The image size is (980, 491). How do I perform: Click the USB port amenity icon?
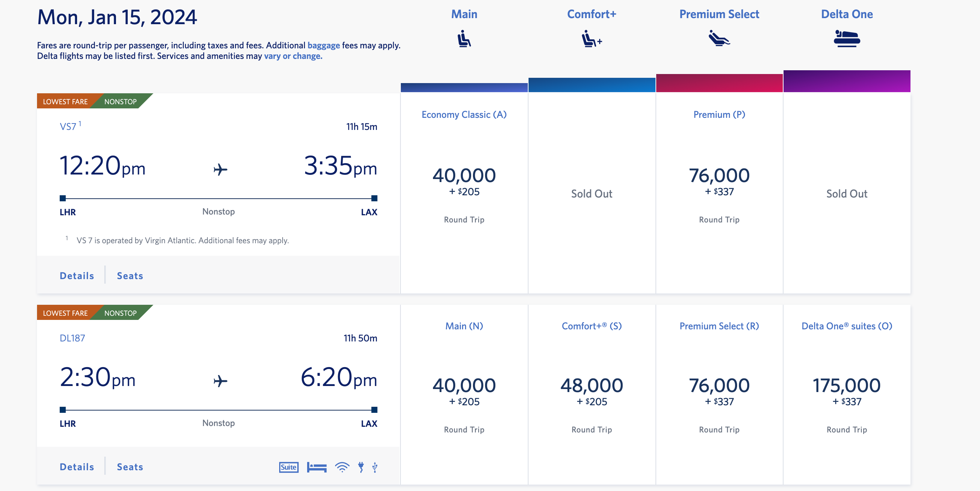coord(375,467)
